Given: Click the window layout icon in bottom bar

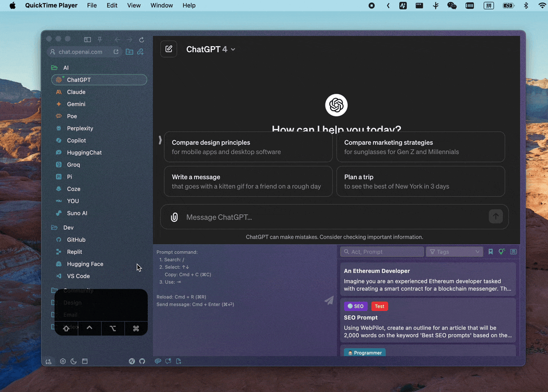Looking at the screenshot, I should [85, 361].
